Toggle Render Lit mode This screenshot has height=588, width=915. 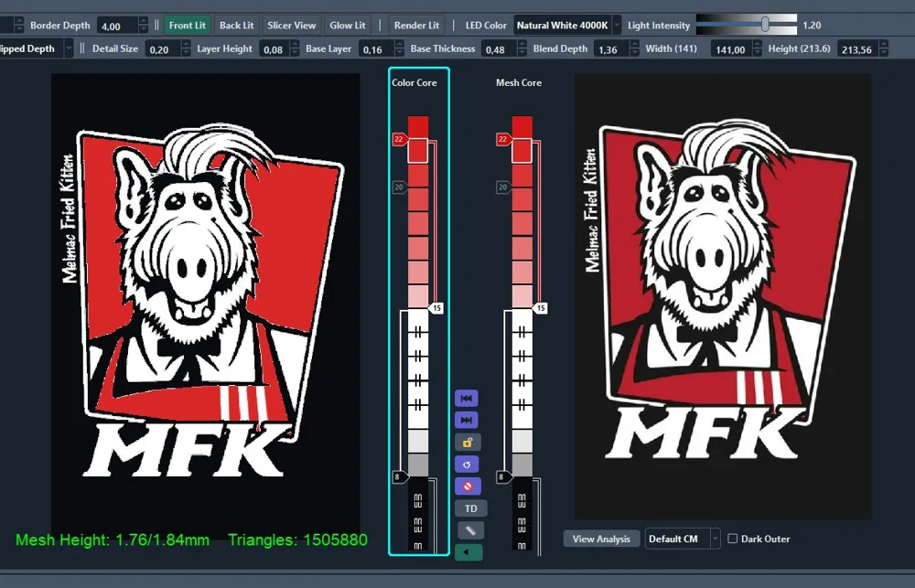pos(416,25)
